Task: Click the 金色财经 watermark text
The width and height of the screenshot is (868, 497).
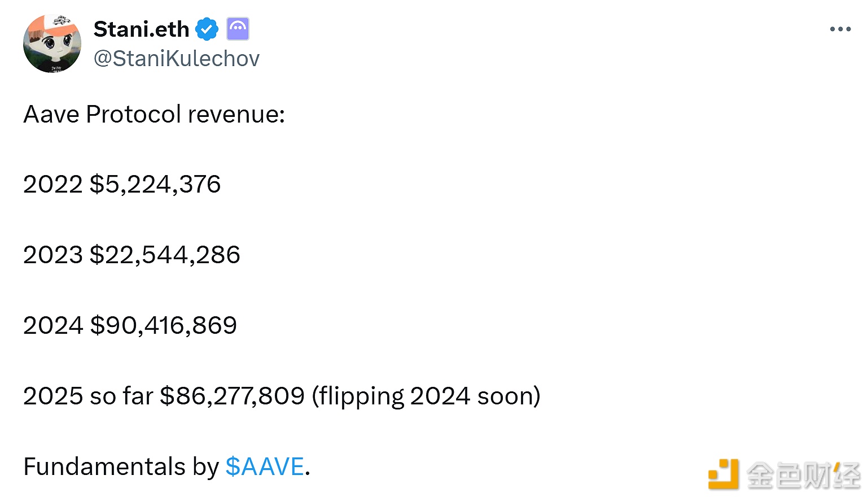Action: [803, 475]
